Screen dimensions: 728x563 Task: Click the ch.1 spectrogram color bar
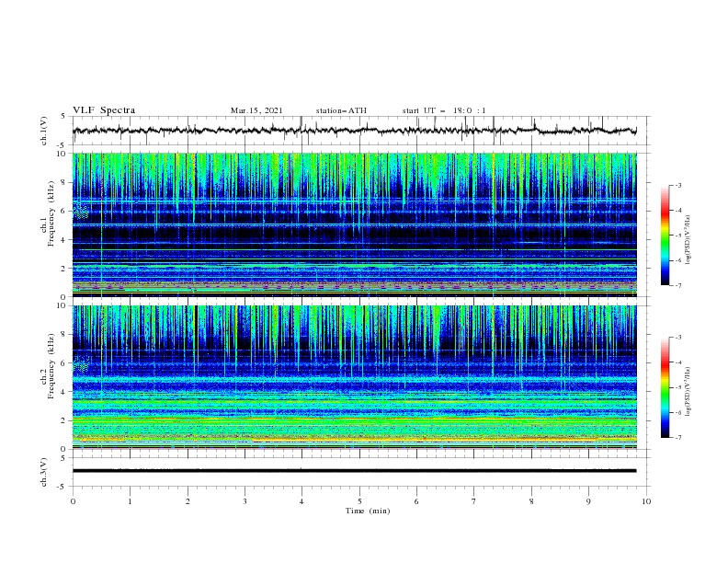point(665,236)
